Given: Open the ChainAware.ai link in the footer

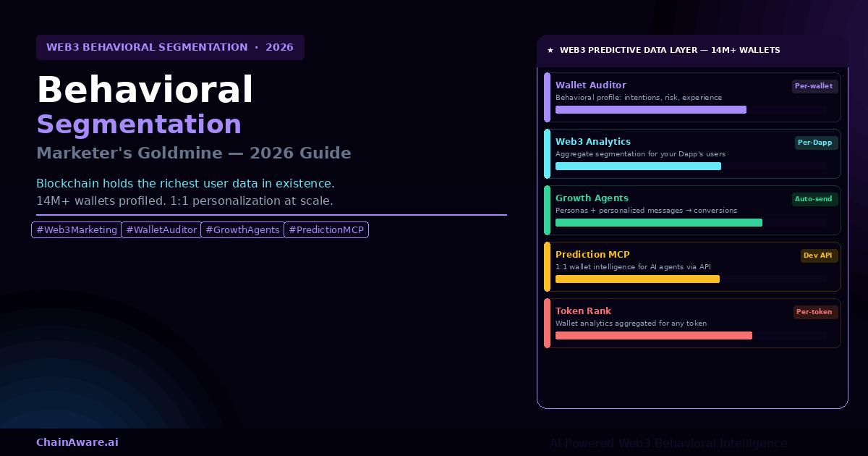Looking at the screenshot, I should (77, 442).
